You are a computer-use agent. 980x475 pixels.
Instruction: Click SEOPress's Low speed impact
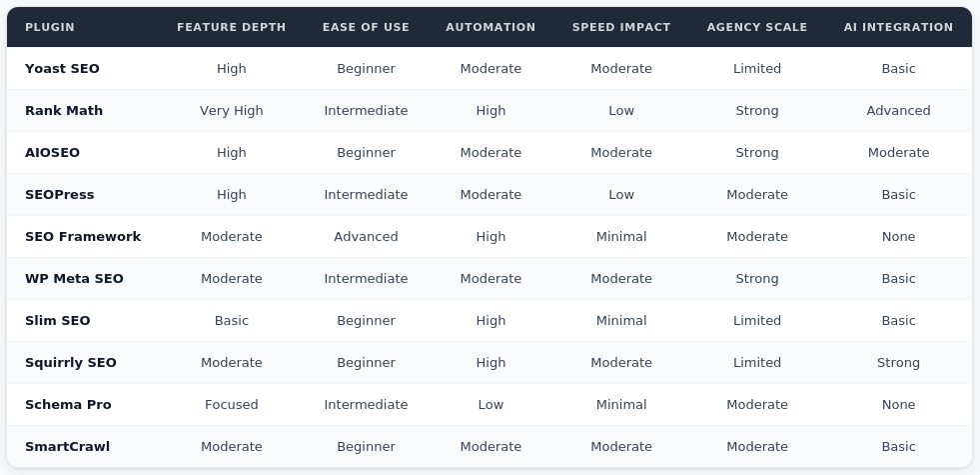[621, 194]
